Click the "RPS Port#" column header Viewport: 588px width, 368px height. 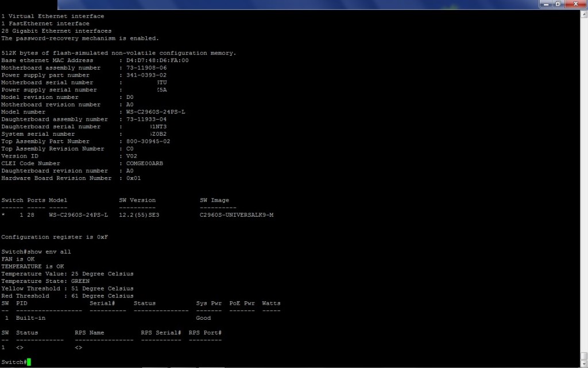pyautogui.click(x=205, y=333)
